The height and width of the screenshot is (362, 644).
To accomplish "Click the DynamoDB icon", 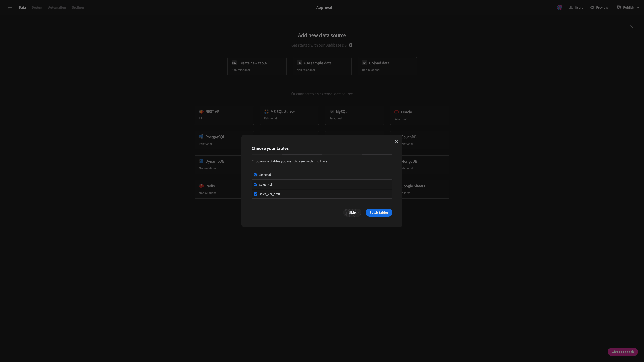I will (x=201, y=161).
